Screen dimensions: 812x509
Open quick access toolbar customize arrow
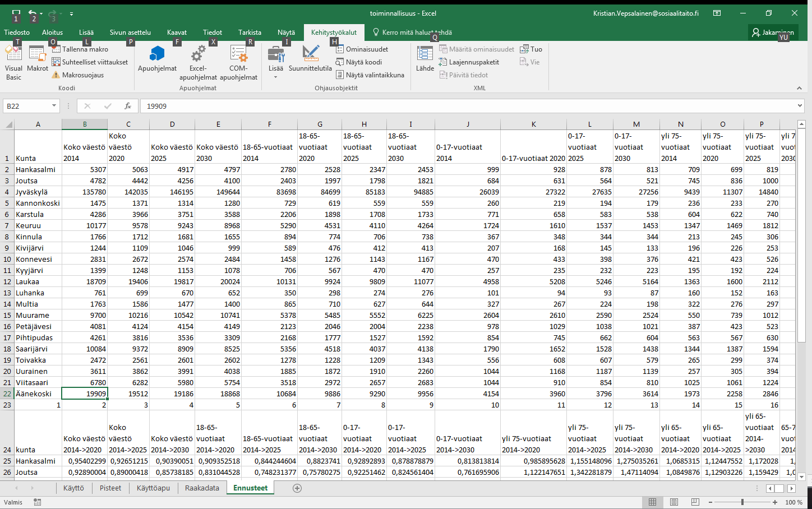click(x=71, y=13)
